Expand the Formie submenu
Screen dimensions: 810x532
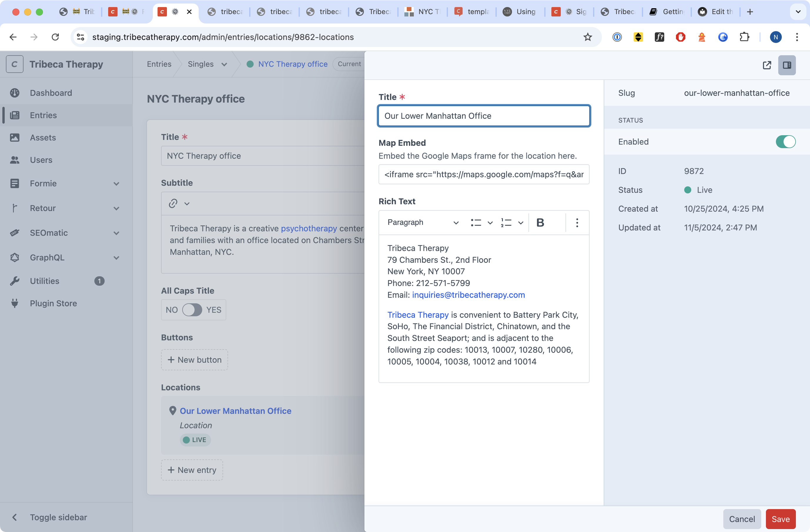(116, 184)
